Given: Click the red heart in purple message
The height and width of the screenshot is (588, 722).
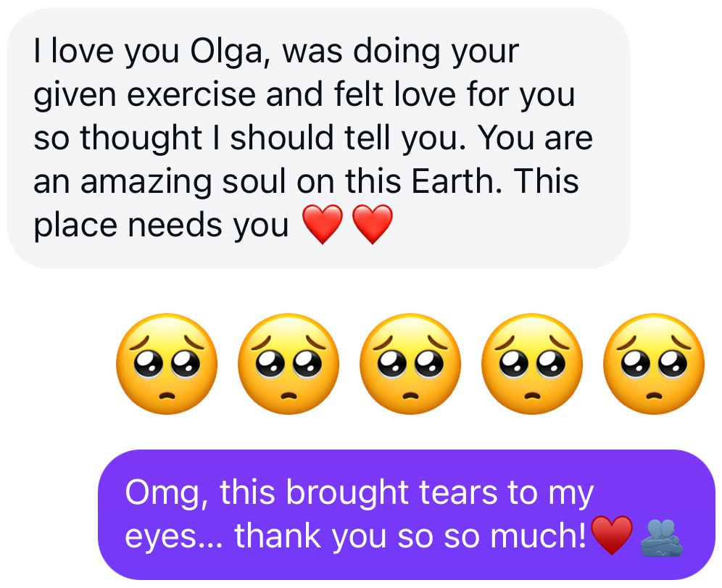Looking at the screenshot, I should pos(612,535).
